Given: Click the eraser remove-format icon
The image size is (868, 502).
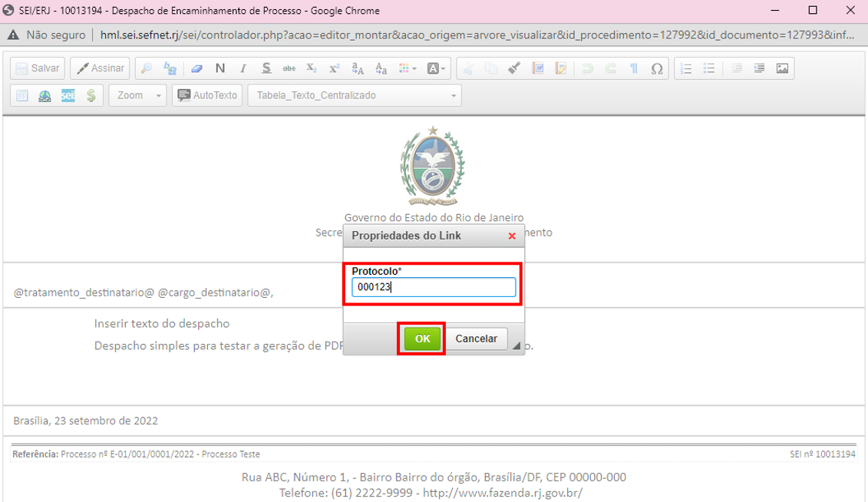Looking at the screenshot, I should (196, 68).
